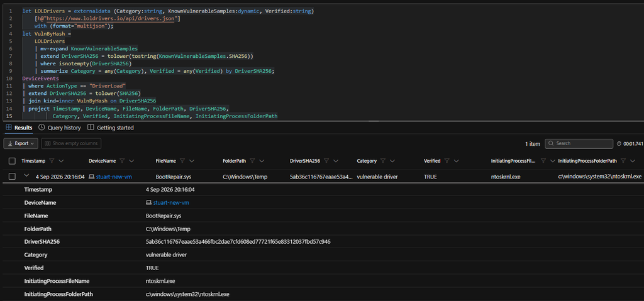Click the C:\Windows\Temp cell in table

tap(245, 177)
